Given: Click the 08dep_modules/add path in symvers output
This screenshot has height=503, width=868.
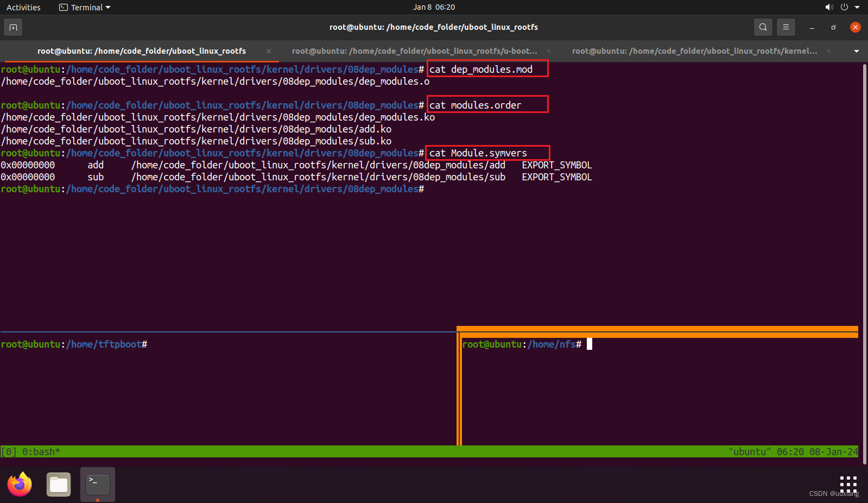Looking at the screenshot, I should pyautogui.click(x=318, y=165).
